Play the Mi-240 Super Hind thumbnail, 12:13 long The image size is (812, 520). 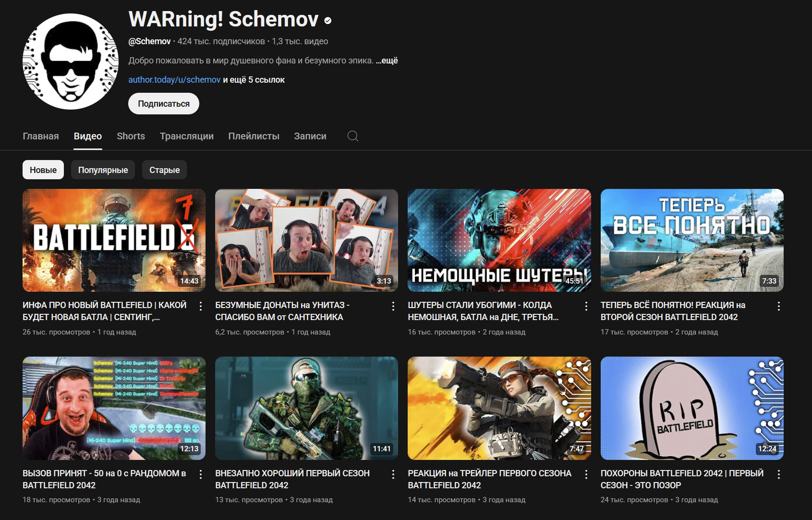114,408
